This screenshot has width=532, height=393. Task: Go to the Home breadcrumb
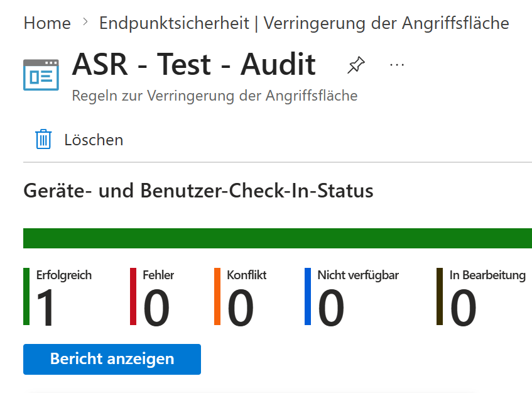47,24
